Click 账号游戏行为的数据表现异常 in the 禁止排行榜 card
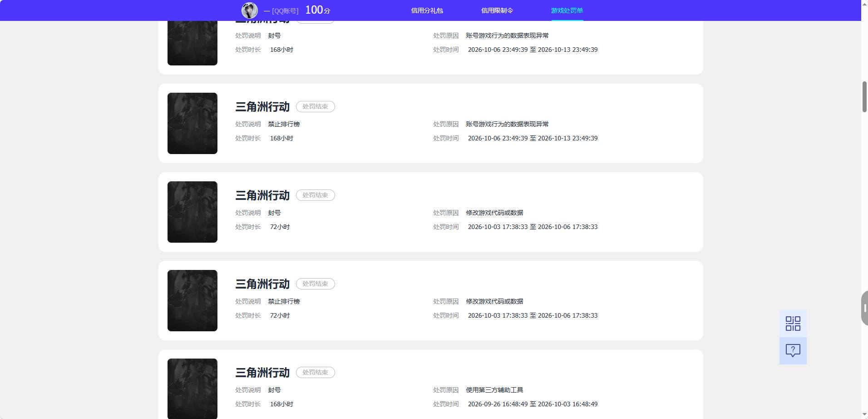 coord(507,124)
